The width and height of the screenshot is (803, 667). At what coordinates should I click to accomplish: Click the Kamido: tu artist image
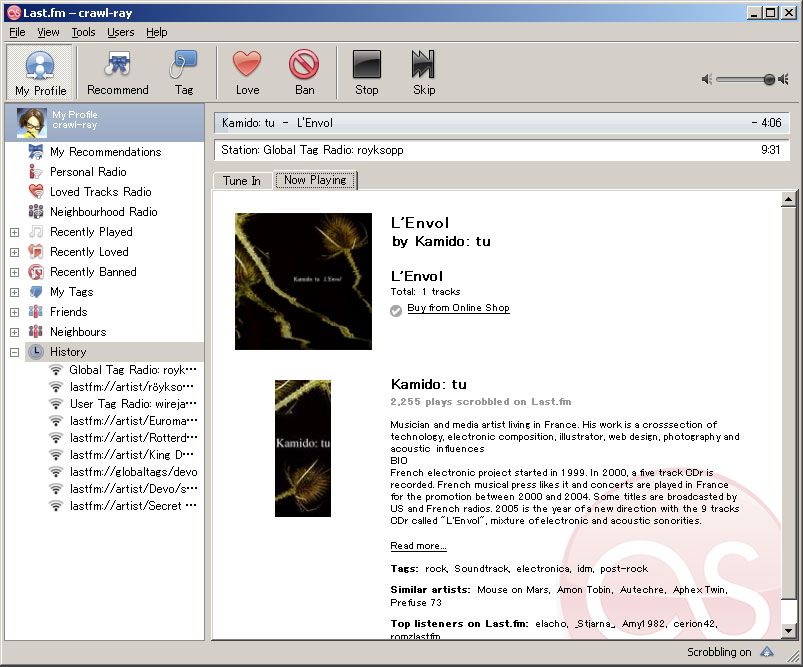click(x=303, y=448)
